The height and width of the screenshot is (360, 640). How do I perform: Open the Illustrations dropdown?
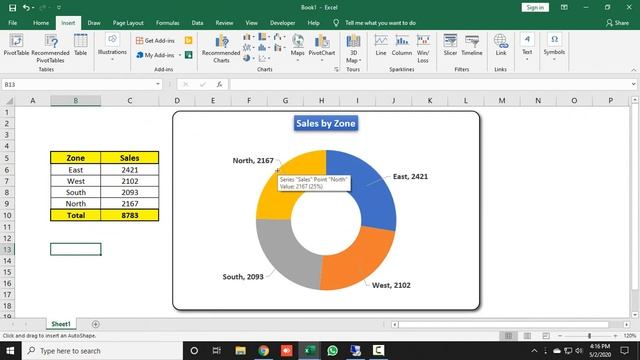[112, 48]
